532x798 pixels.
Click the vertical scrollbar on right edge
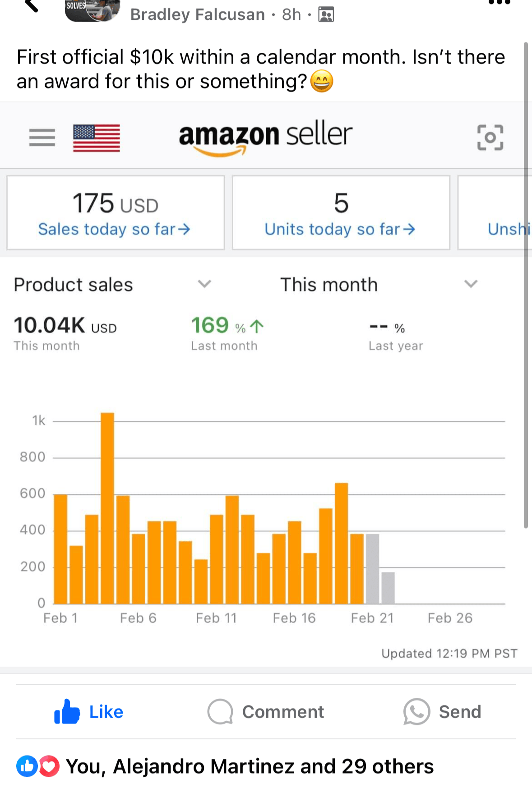[526, 284]
